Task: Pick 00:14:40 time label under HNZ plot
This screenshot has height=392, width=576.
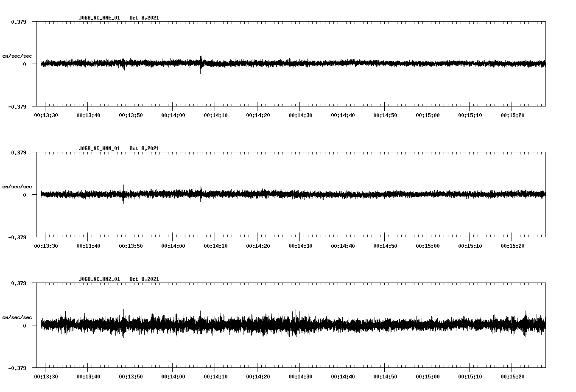Action: pyautogui.click(x=343, y=377)
